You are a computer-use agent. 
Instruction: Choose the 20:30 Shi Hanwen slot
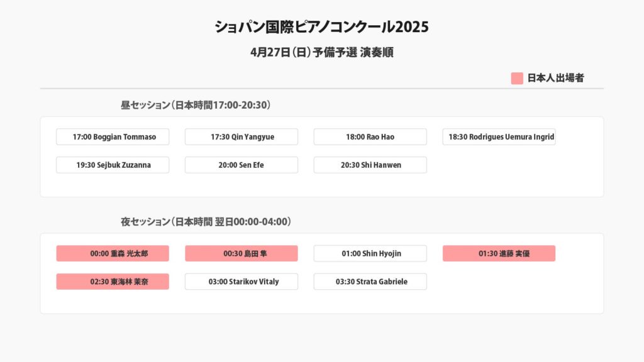pos(370,165)
